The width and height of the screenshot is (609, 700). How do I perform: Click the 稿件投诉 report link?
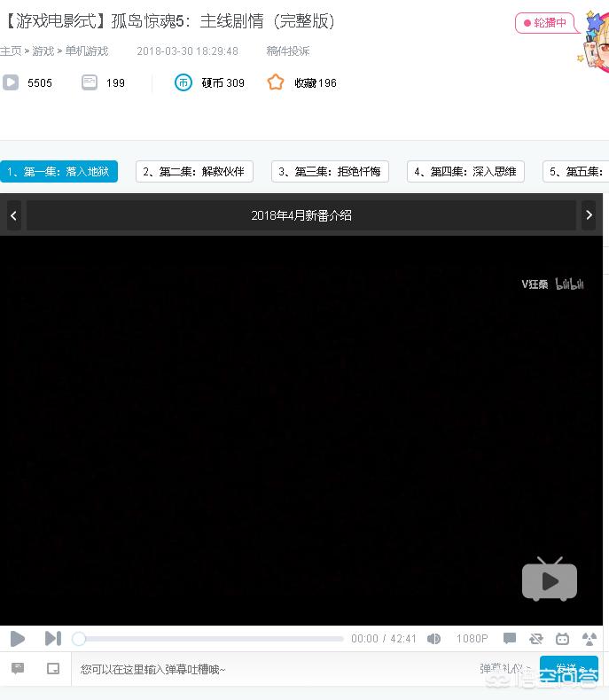point(288,51)
